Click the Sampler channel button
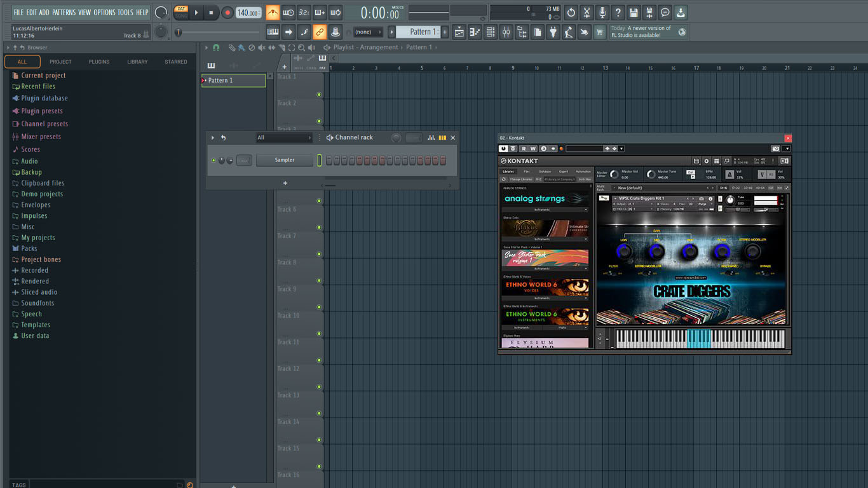Image resolution: width=868 pixels, height=488 pixels. point(285,160)
